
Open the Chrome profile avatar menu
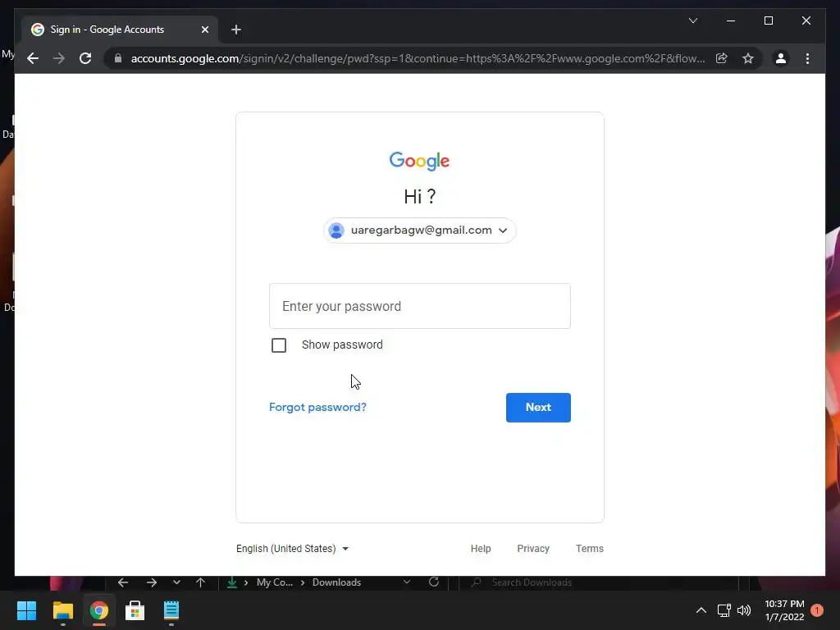tap(781, 58)
